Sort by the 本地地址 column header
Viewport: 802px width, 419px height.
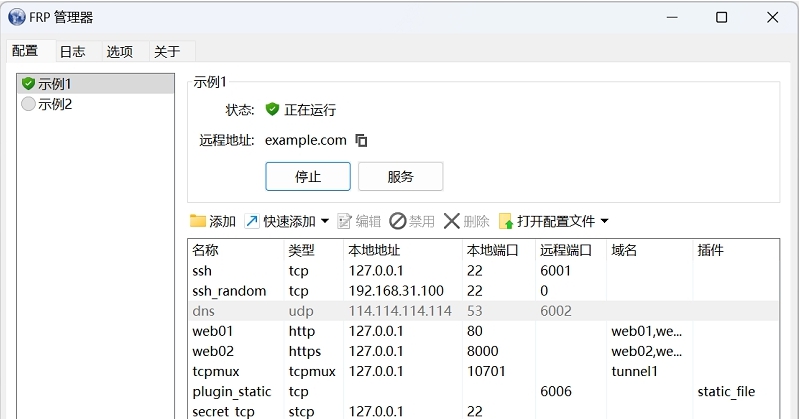pyautogui.click(x=403, y=250)
